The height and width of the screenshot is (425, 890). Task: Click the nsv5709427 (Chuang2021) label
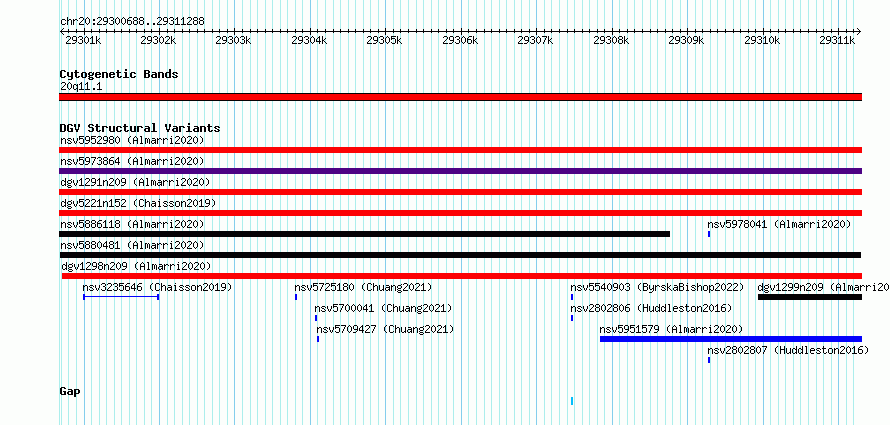(x=385, y=329)
